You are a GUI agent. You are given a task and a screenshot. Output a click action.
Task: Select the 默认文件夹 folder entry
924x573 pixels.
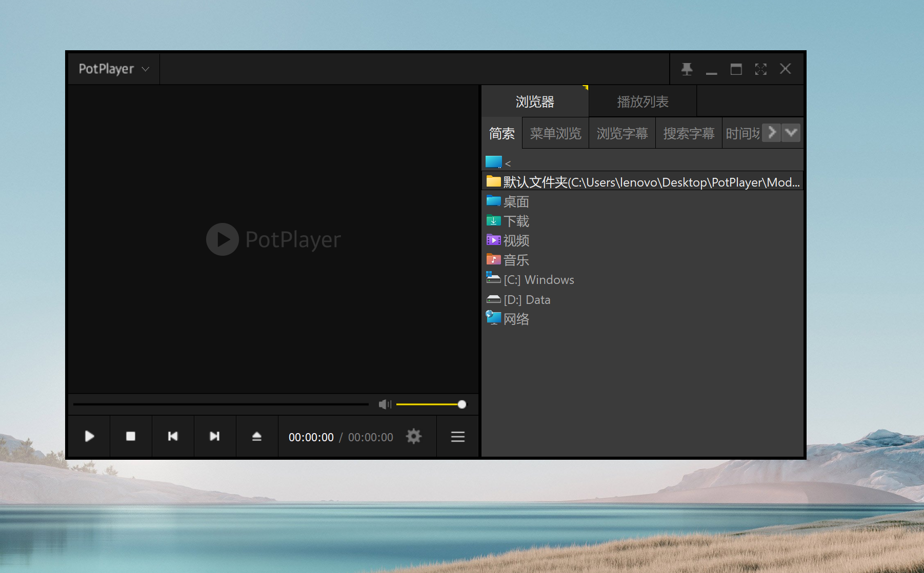pos(642,182)
